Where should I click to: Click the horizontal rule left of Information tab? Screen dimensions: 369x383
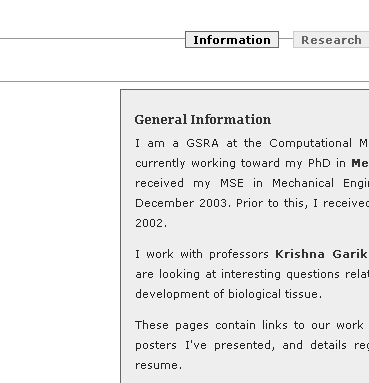(93, 39)
